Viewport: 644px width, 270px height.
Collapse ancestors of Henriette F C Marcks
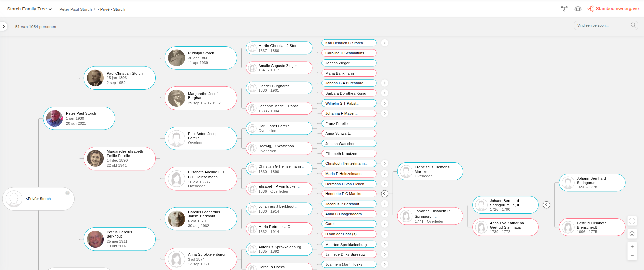pos(385,194)
